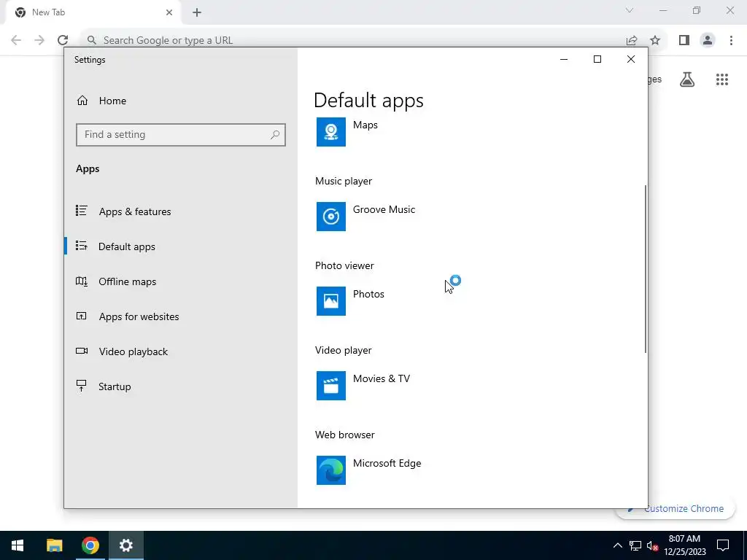This screenshot has height=560, width=747.
Task: Click the Customize Chrome button
Action: pos(676,508)
